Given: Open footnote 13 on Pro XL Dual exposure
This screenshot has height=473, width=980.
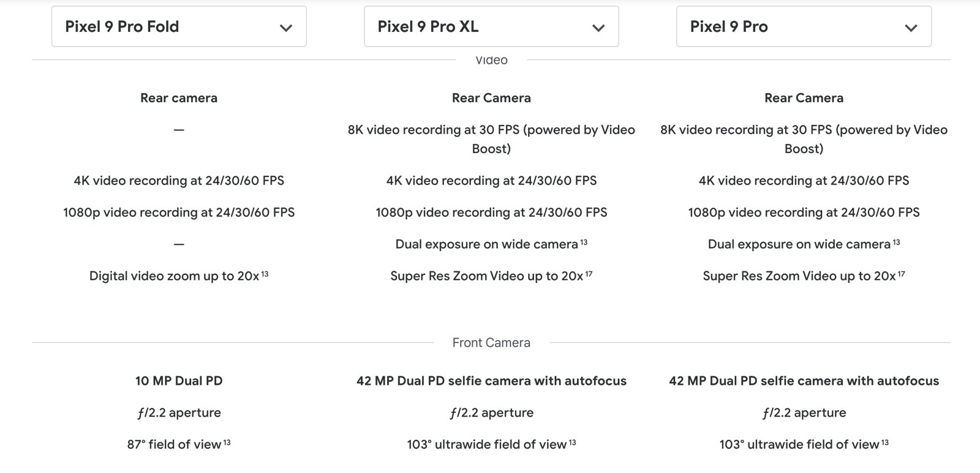Looking at the screenshot, I should coord(584,242).
